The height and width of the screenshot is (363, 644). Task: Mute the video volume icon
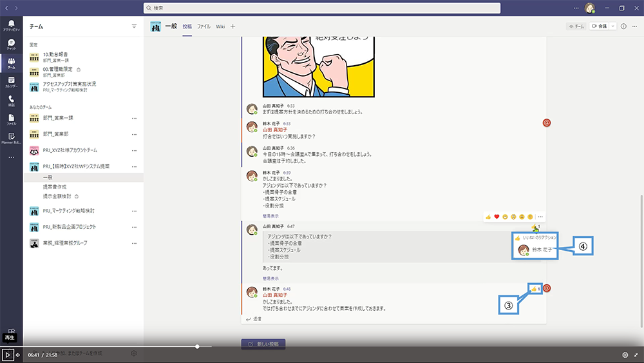(x=18, y=355)
